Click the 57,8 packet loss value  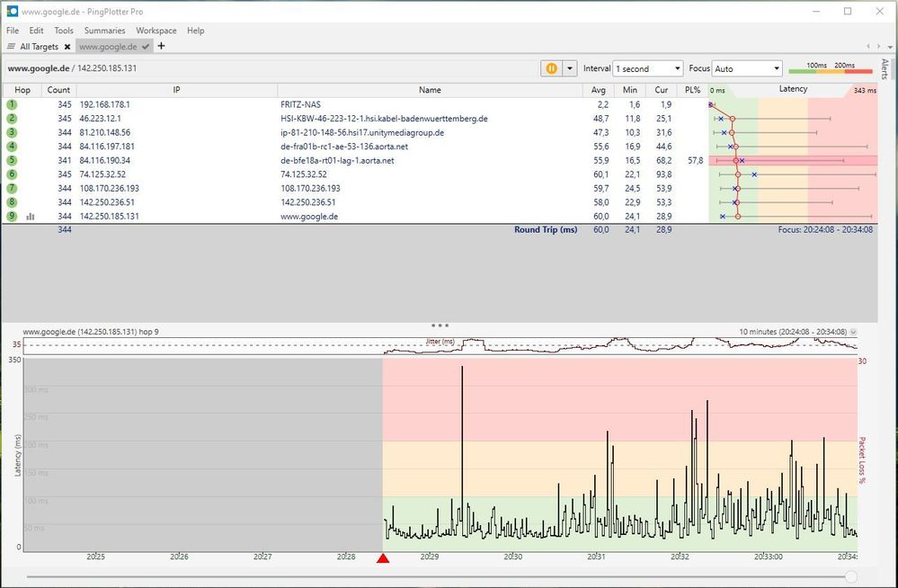(x=695, y=160)
